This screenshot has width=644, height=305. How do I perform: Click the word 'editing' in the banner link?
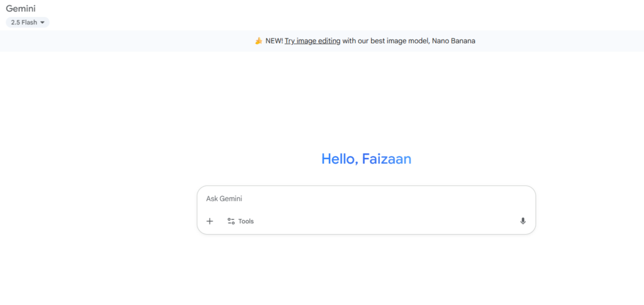[327, 41]
